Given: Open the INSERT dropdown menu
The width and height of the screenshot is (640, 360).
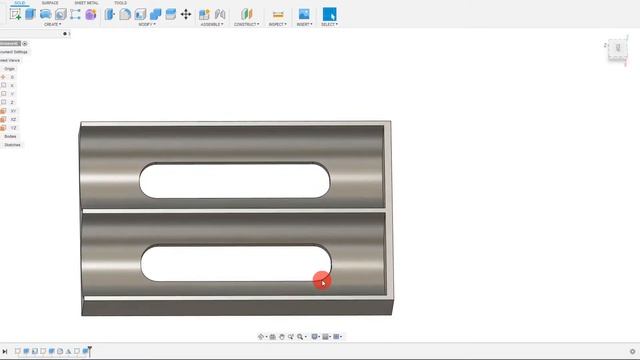Looking at the screenshot, I should point(304,24).
